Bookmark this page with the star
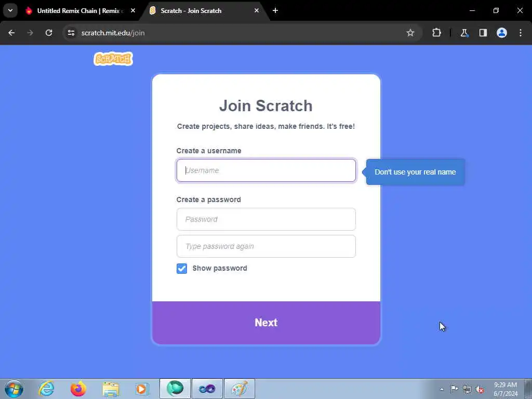The height and width of the screenshot is (399, 532). (x=410, y=33)
